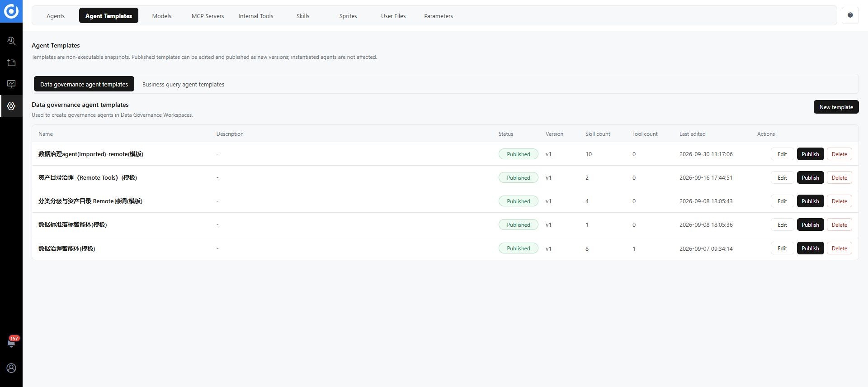This screenshot has height=387, width=868.
Task: Select Data governance agent templates sub-tab
Action: pyautogui.click(x=84, y=84)
